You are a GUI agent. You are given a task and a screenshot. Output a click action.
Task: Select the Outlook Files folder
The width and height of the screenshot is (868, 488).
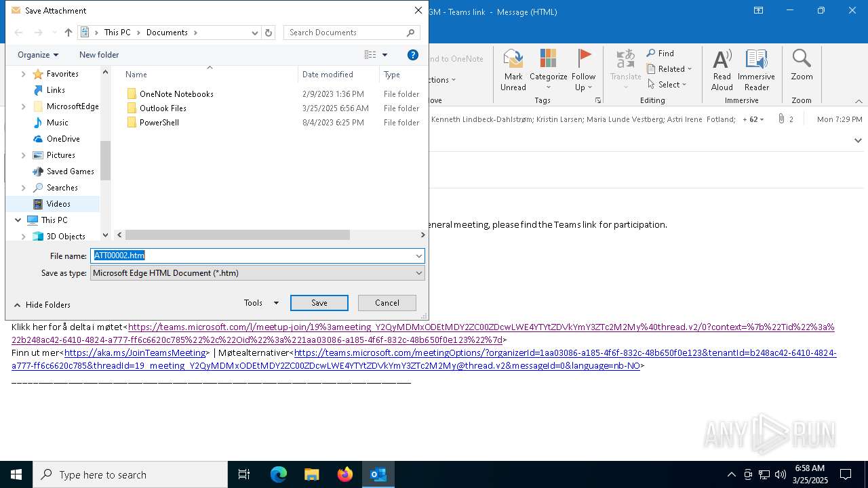163,108
